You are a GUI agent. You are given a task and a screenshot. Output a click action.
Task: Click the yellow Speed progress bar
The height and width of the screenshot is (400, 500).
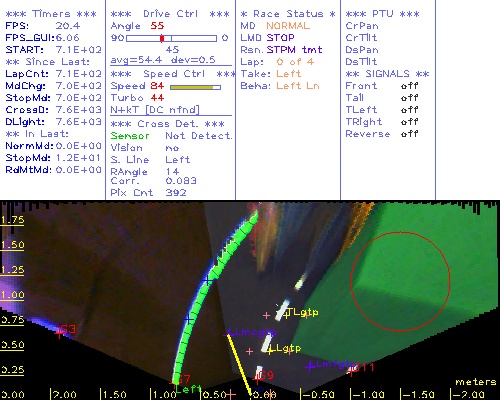(x=195, y=87)
